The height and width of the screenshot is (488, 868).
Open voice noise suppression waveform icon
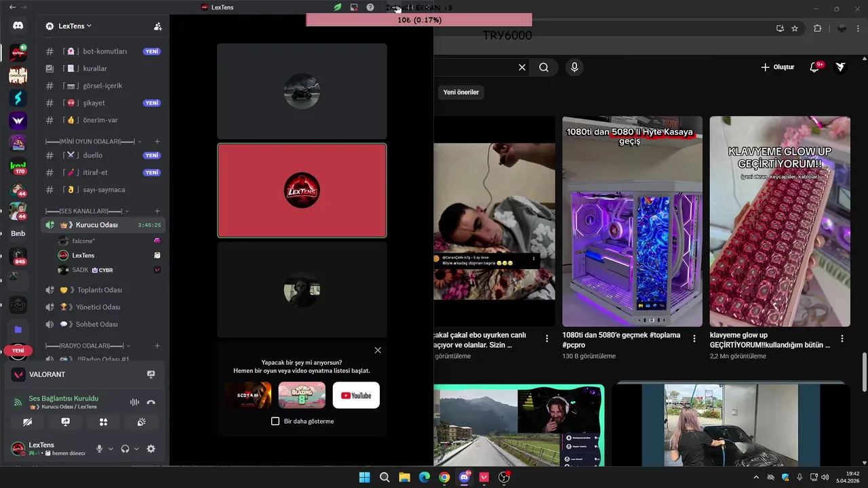pos(134,402)
